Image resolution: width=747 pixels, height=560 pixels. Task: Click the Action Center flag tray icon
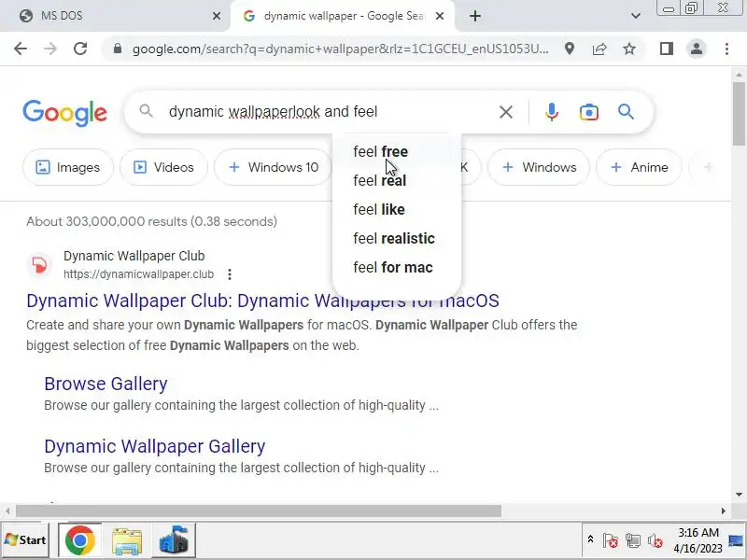point(610,540)
